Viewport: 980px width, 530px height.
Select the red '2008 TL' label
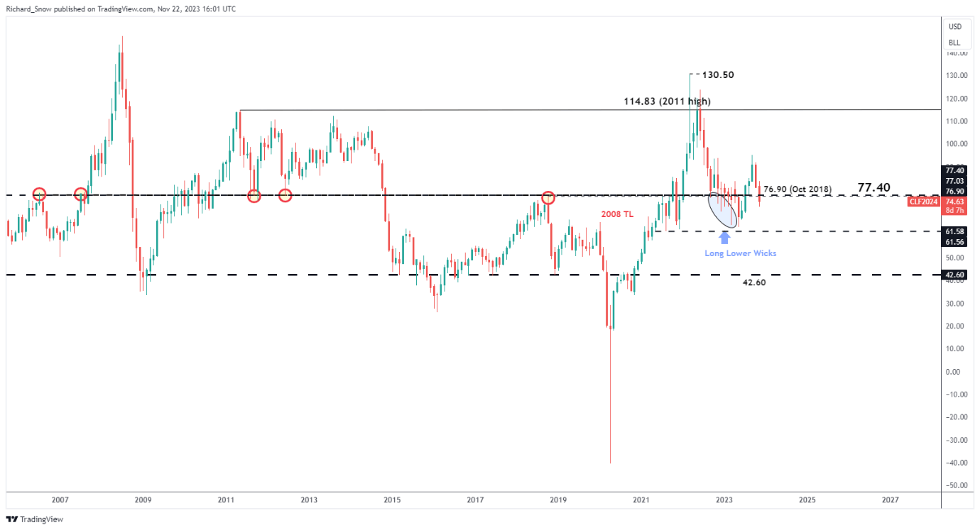616,214
